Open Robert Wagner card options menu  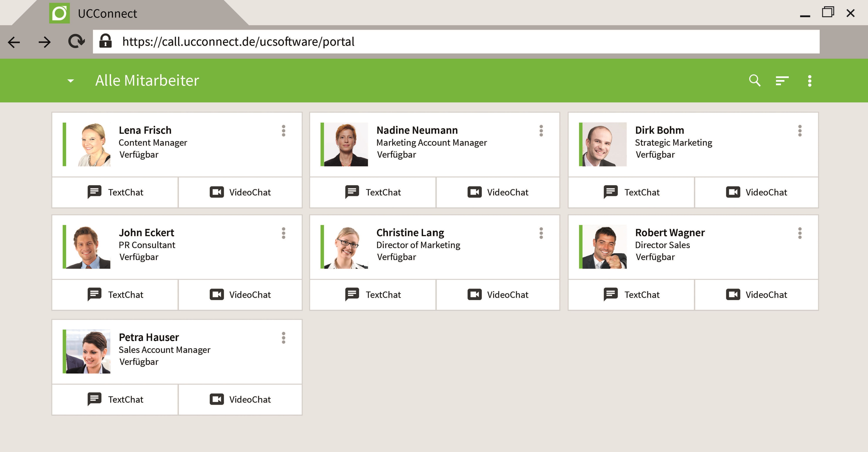coord(800,233)
